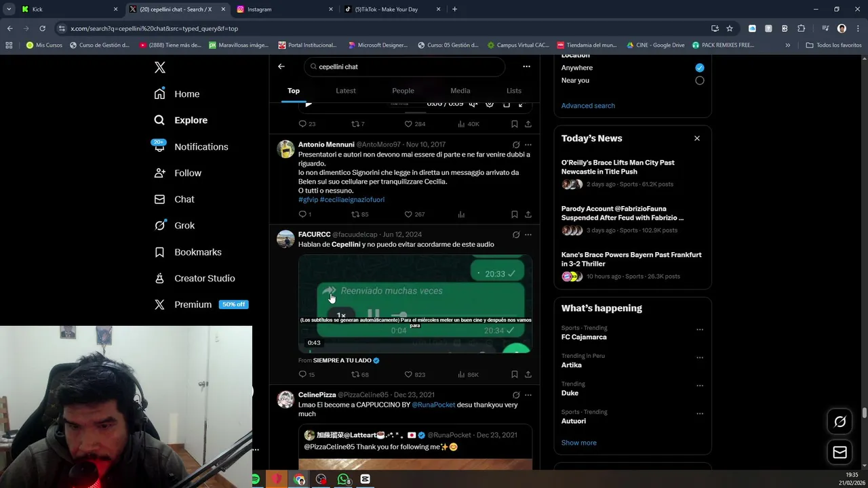Close Today's News panel
868x488 pixels.
tap(697, 138)
